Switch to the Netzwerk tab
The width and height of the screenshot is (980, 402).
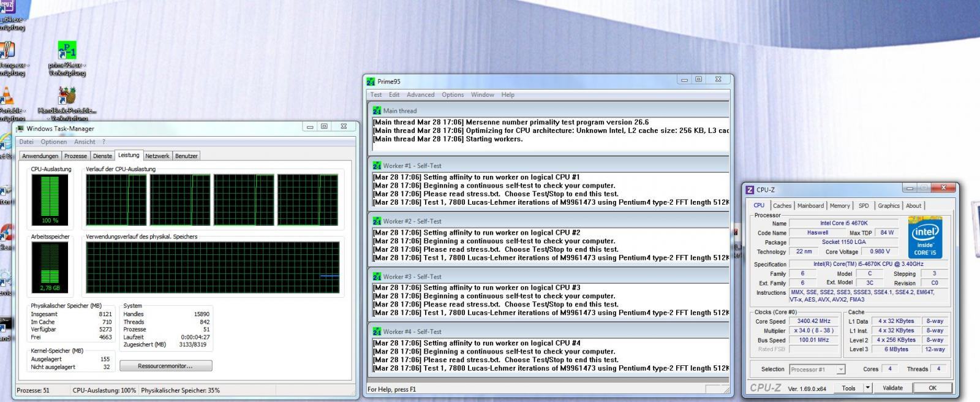(x=157, y=156)
